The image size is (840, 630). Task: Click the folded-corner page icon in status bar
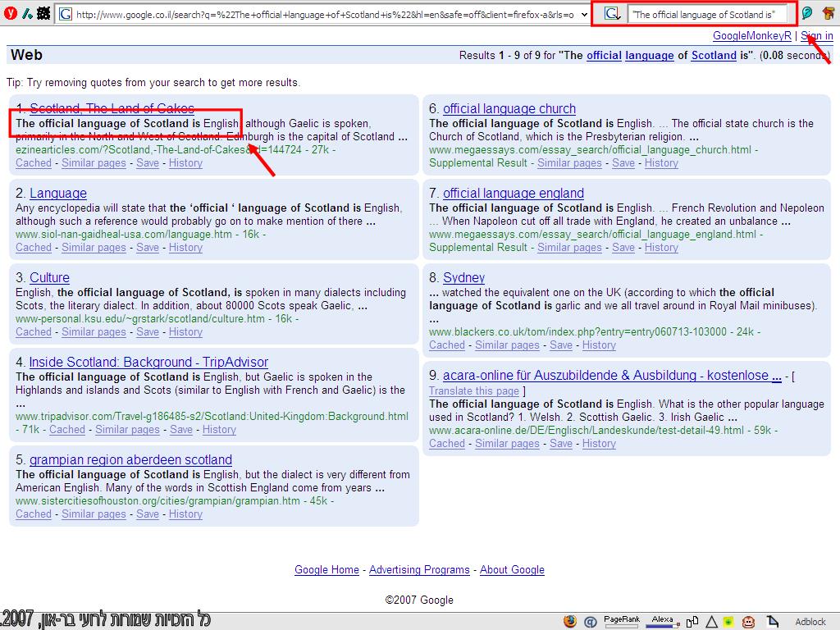click(x=771, y=622)
